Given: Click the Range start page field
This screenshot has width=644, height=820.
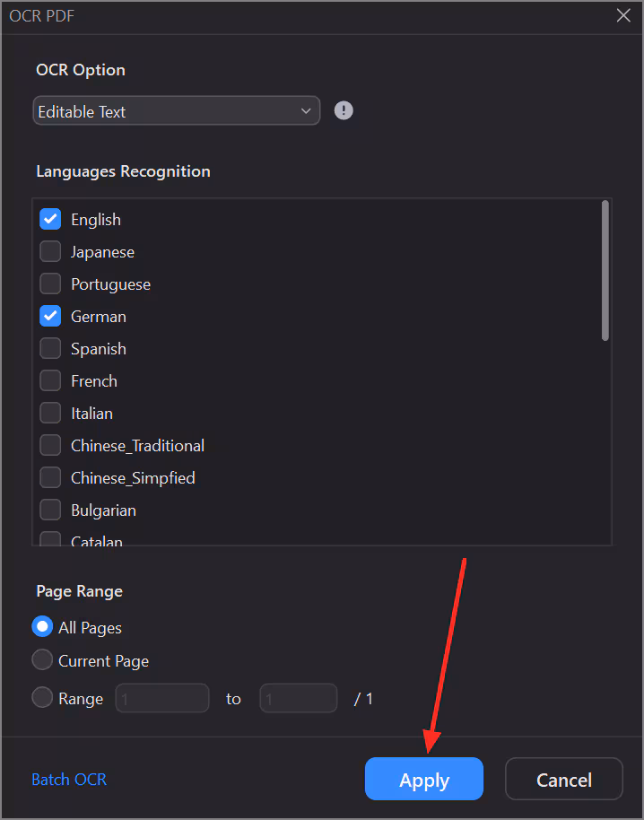Looking at the screenshot, I should 162,698.
